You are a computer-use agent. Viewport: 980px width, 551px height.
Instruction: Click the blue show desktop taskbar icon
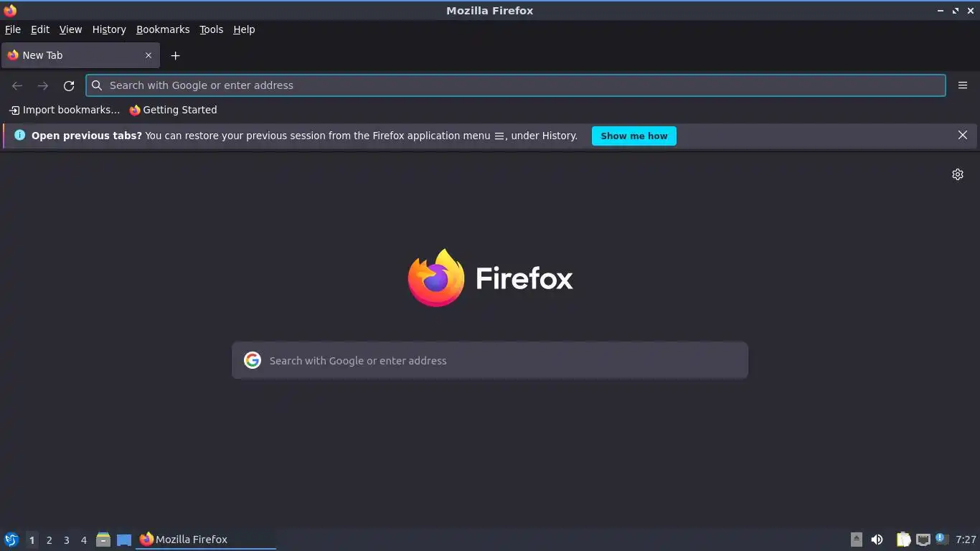pos(124,540)
